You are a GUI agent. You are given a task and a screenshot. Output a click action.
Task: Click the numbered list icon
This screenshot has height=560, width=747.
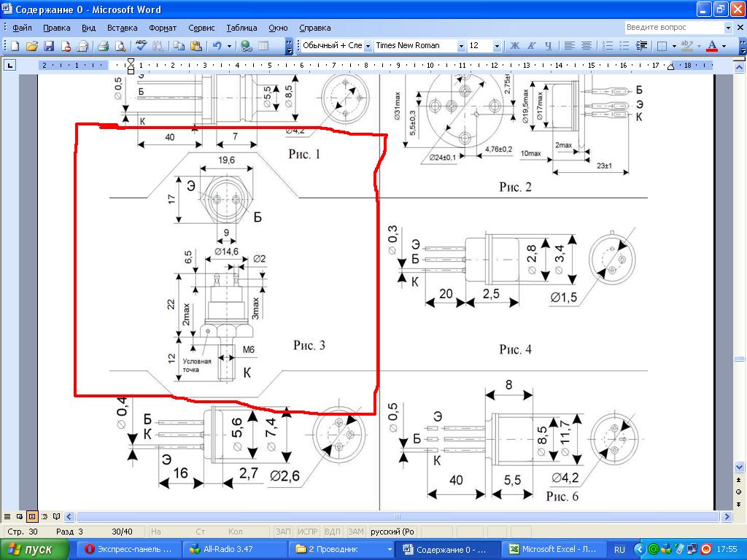tap(608, 46)
